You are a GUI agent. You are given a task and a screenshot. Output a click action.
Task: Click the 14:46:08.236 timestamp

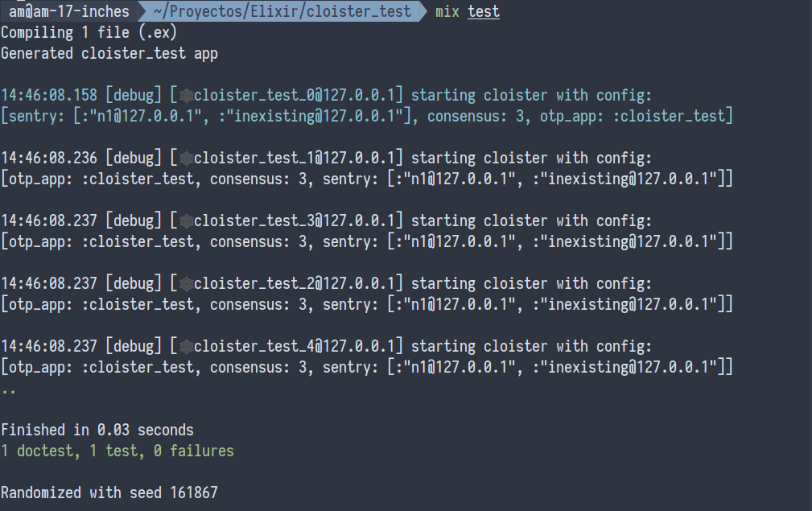click(x=49, y=159)
